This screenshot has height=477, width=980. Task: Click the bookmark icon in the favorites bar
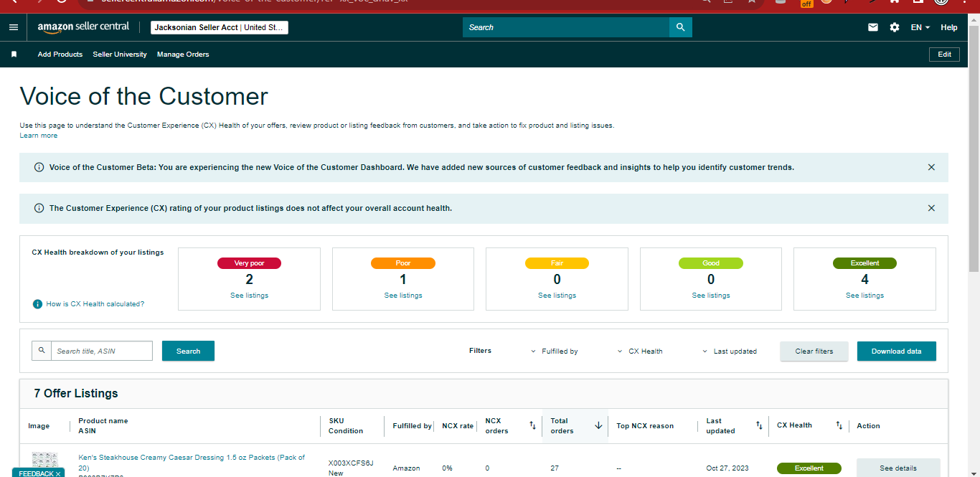14,55
